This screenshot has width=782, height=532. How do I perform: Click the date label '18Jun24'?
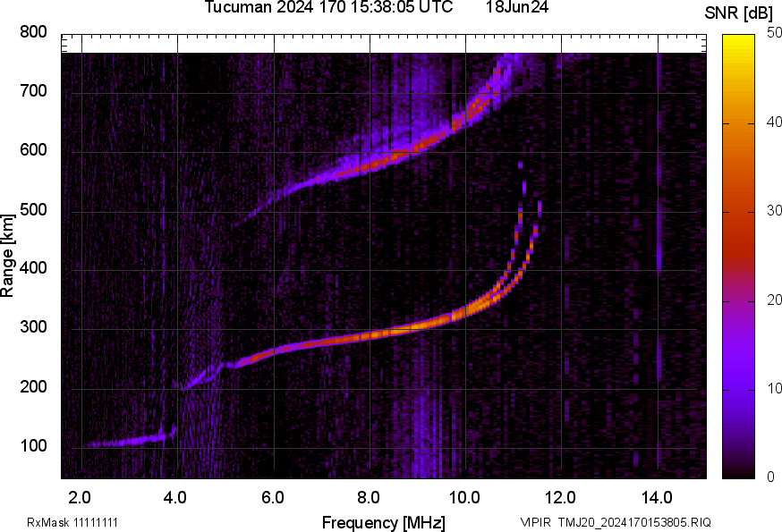[x=517, y=7]
